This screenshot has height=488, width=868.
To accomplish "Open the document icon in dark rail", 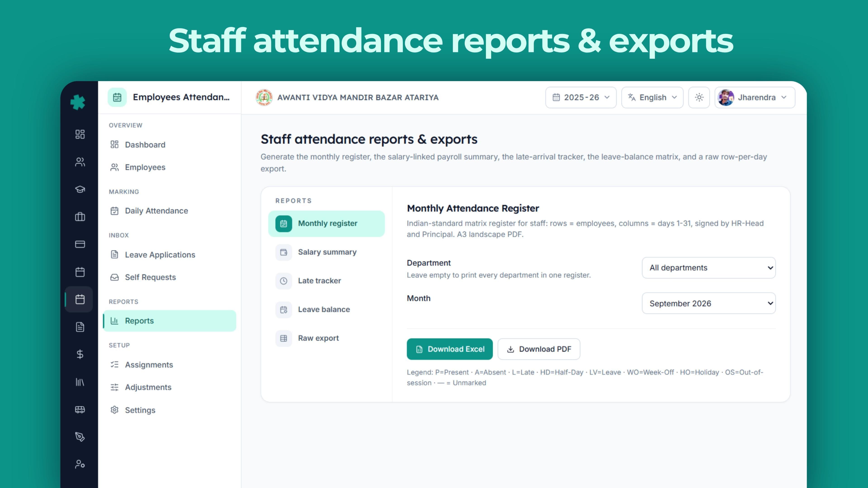I will [80, 327].
